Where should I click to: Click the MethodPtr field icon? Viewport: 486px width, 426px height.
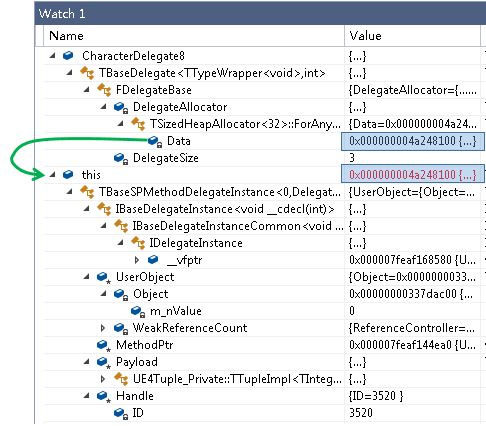point(104,345)
